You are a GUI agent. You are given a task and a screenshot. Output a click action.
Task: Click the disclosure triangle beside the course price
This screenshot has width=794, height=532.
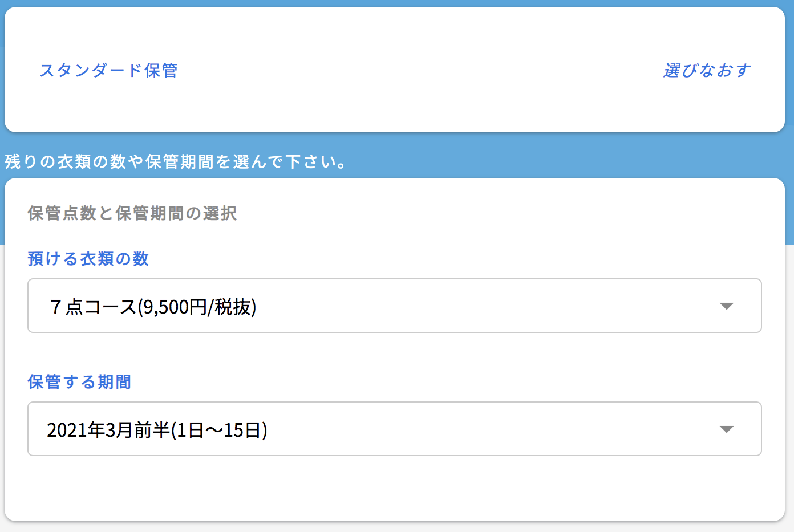click(726, 306)
